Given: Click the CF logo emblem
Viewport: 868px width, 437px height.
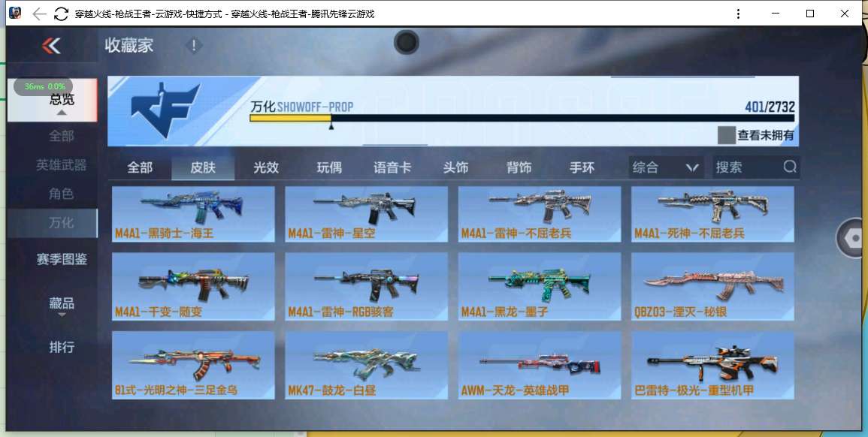Looking at the screenshot, I should click(x=165, y=110).
